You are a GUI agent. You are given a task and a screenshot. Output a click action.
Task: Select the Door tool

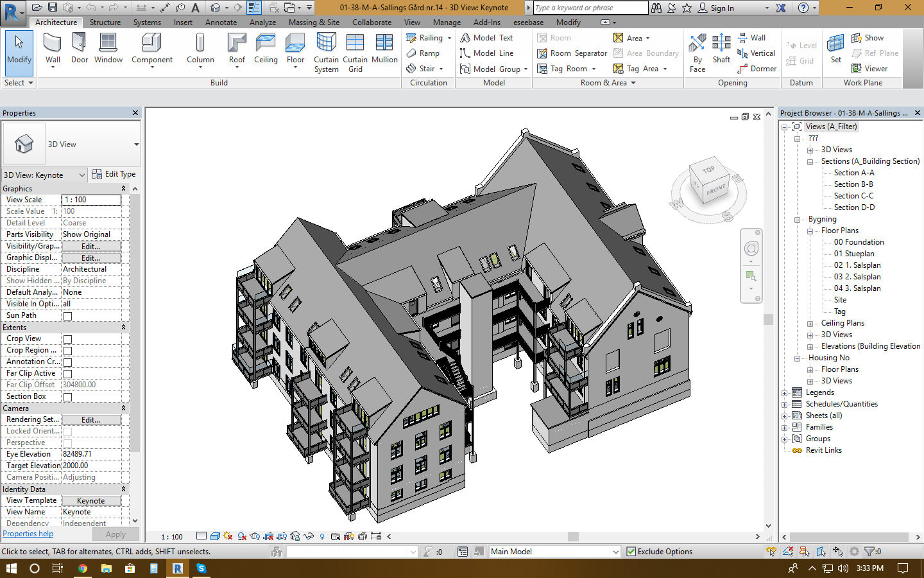[80, 49]
